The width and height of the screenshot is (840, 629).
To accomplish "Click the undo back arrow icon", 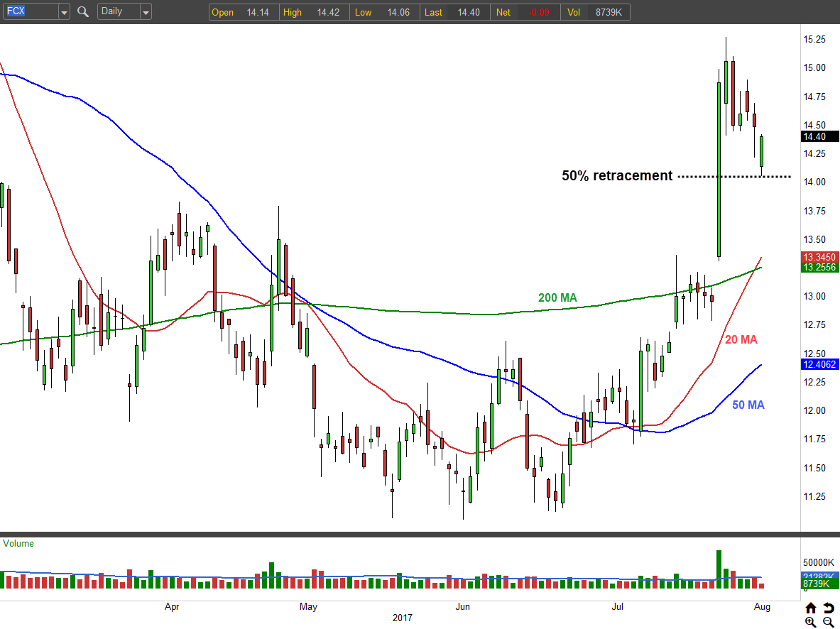I will tap(829, 608).
